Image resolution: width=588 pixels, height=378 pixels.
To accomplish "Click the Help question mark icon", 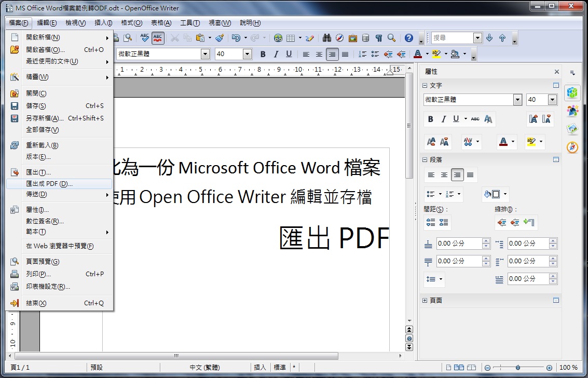I will click(x=409, y=38).
